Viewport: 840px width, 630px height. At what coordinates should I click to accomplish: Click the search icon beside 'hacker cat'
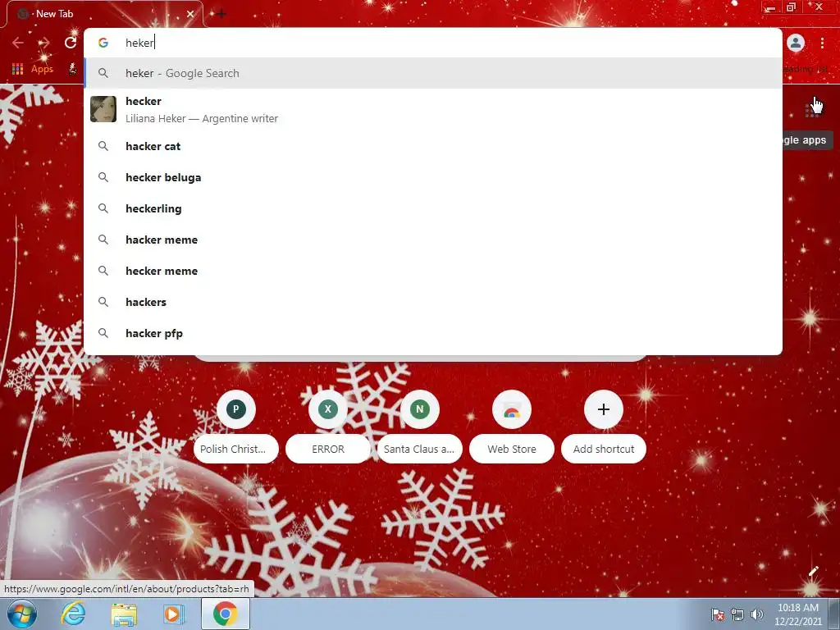[103, 146]
